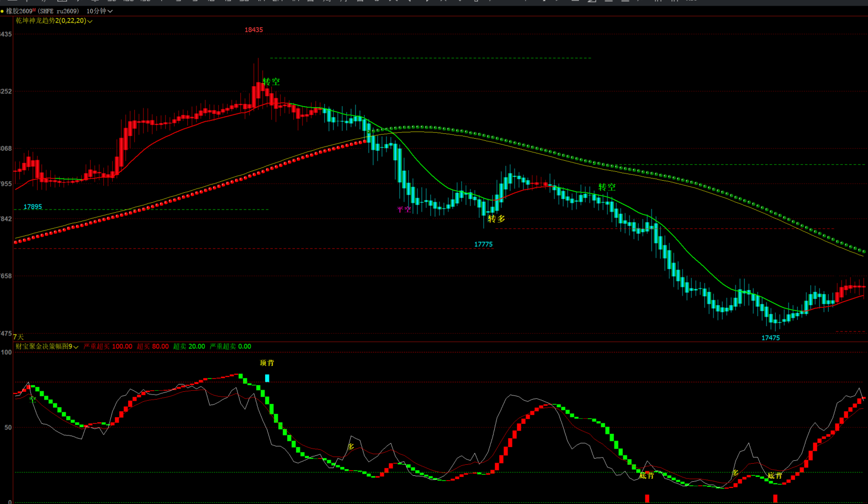The width and height of the screenshot is (868, 504).
Task: Click the 7天 time range label
Action: click(x=19, y=337)
